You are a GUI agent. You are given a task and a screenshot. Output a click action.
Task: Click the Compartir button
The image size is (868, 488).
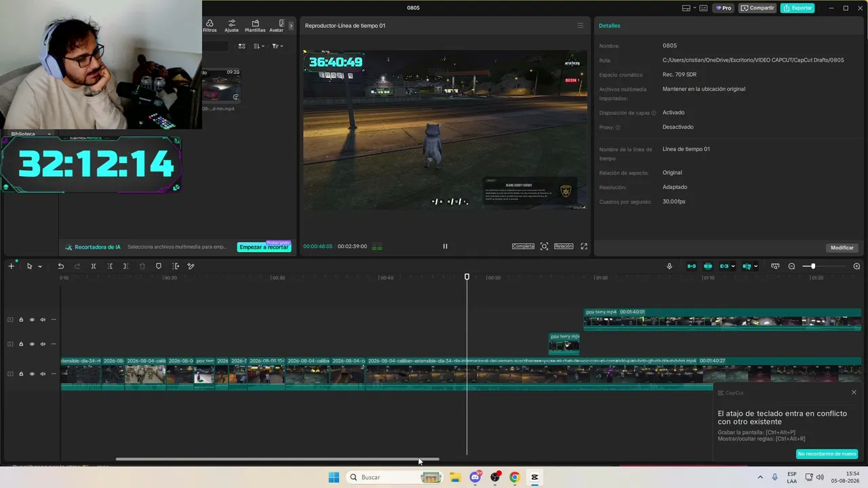pos(757,8)
